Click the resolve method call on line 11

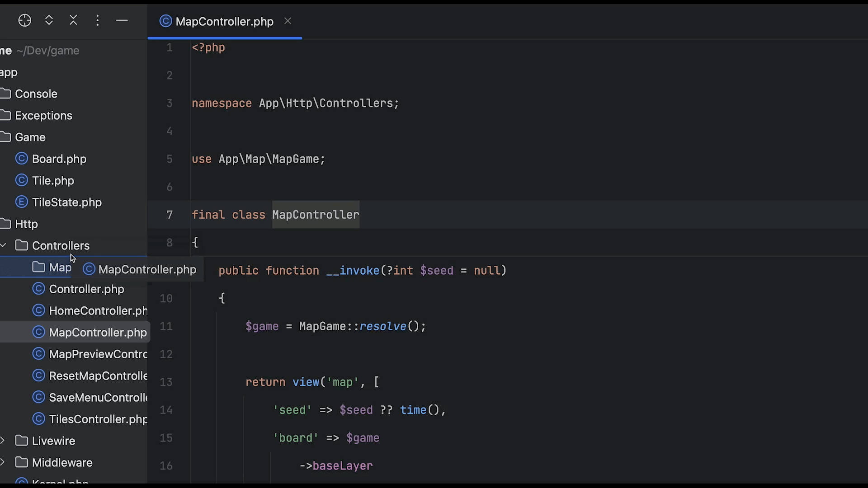click(382, 326)
